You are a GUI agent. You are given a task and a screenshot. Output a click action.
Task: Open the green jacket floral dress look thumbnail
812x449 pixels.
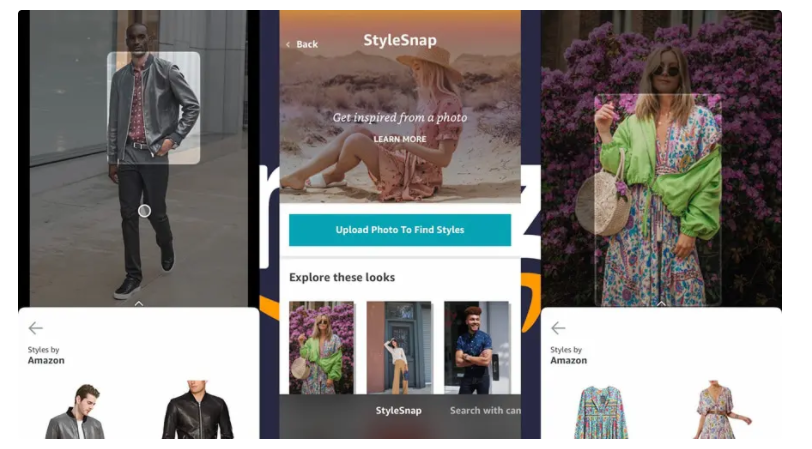[322, 347]
